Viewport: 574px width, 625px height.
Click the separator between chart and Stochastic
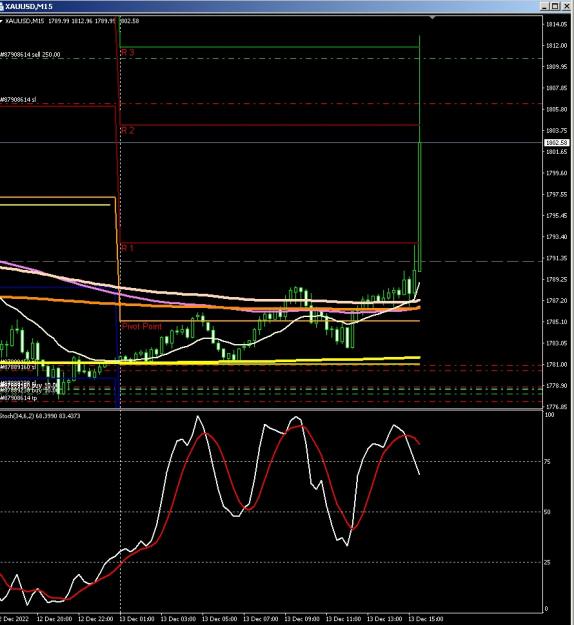(x=271, y=409)
